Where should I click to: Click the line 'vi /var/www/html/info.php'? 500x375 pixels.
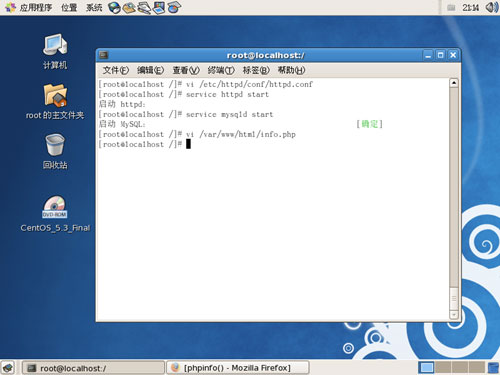241,134
